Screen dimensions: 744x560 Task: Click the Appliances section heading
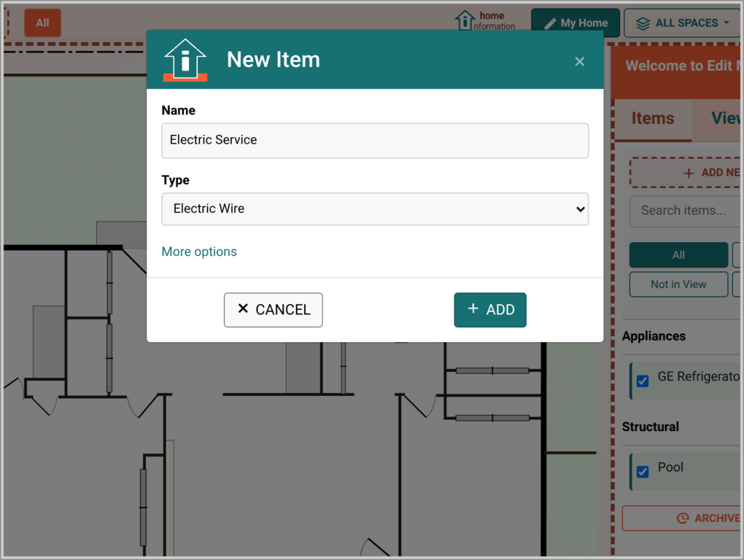point(654,336)
